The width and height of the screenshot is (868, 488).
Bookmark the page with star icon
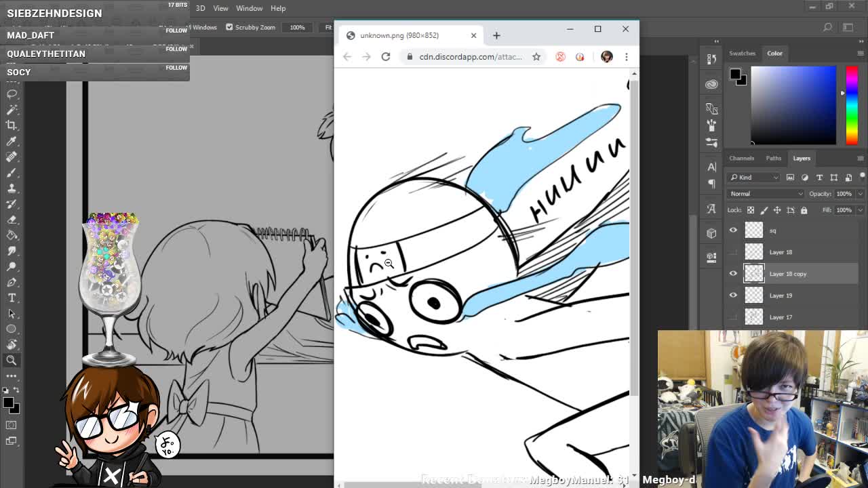(536, 57)
